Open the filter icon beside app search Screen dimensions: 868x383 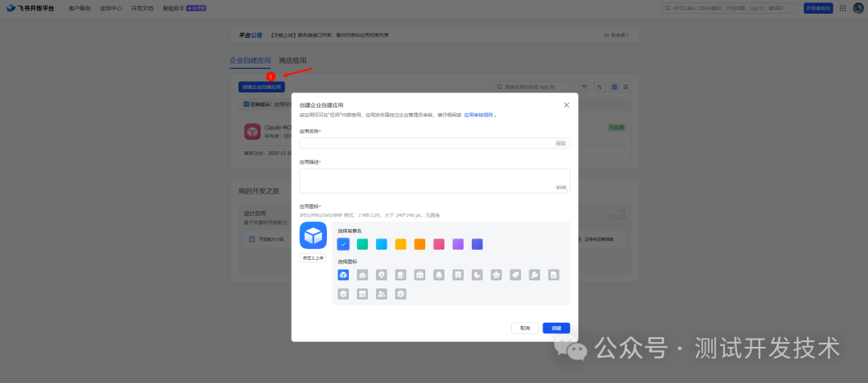coord(584,87)
